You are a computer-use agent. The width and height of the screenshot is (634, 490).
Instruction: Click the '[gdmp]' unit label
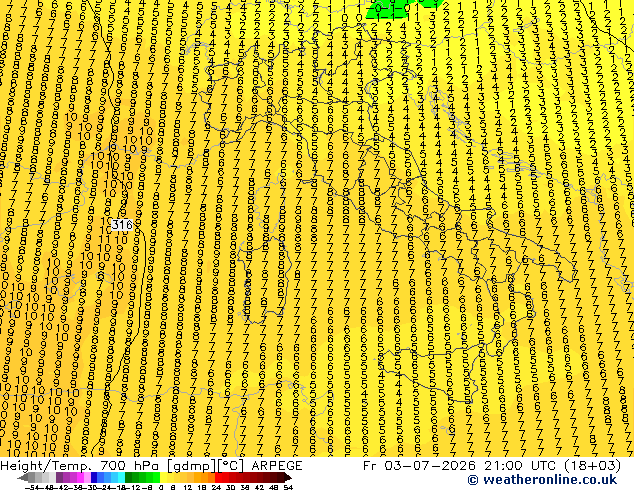point(192,466)
